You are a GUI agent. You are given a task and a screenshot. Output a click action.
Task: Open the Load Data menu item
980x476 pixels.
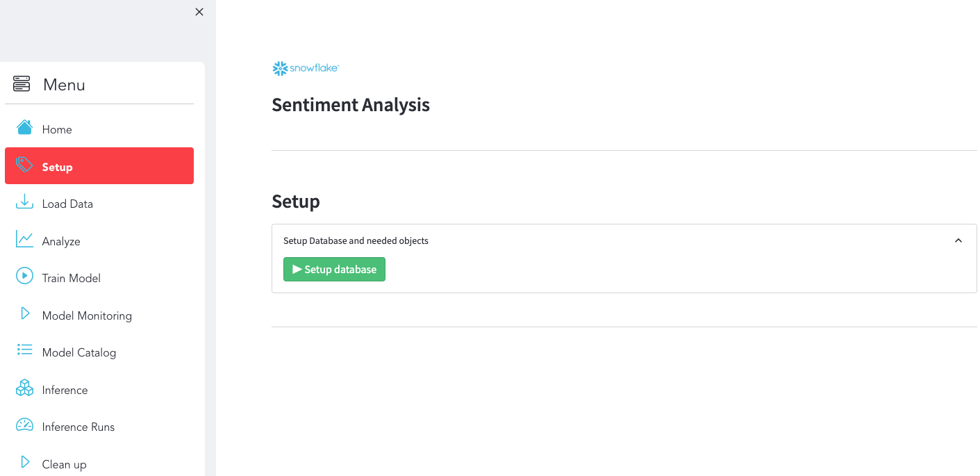(x=67, y=204)
